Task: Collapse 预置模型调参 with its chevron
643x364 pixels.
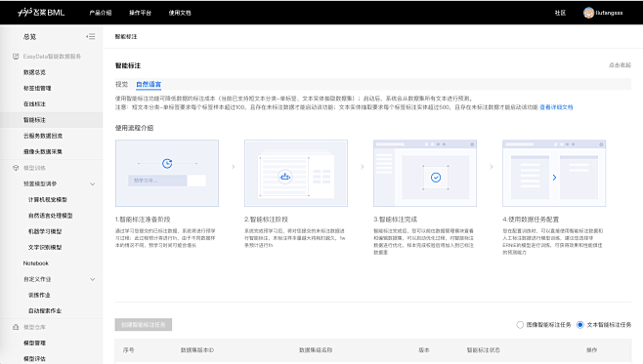Action: click(93, 183)
